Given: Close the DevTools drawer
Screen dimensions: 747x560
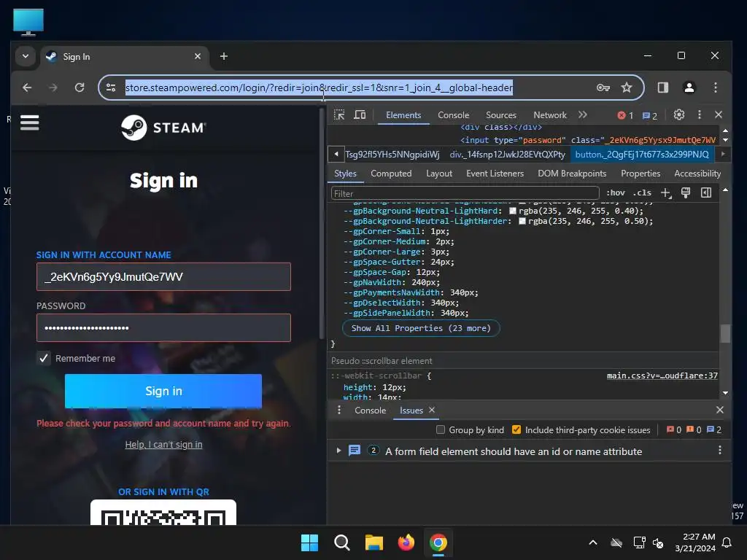Looking at the screenshot, I should coord(720,410).
